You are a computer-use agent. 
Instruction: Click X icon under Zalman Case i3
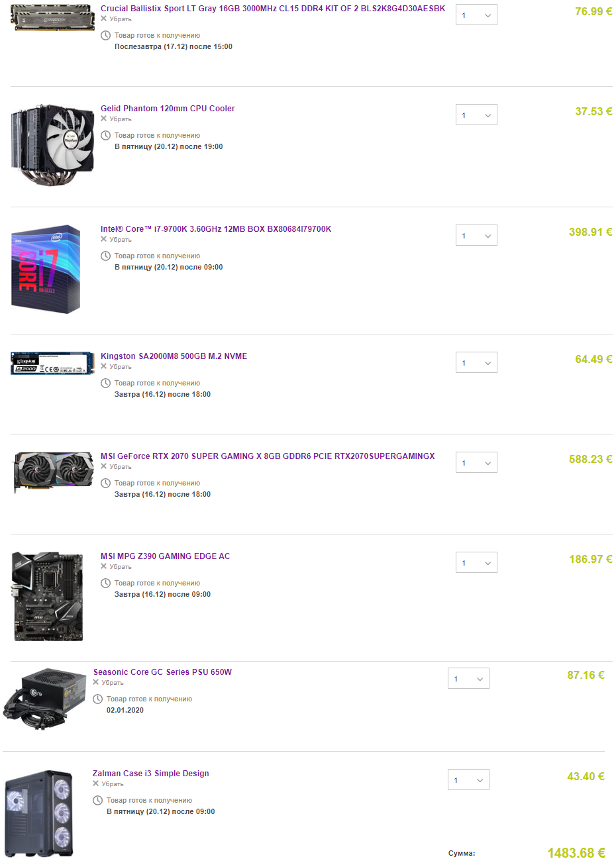95,784
